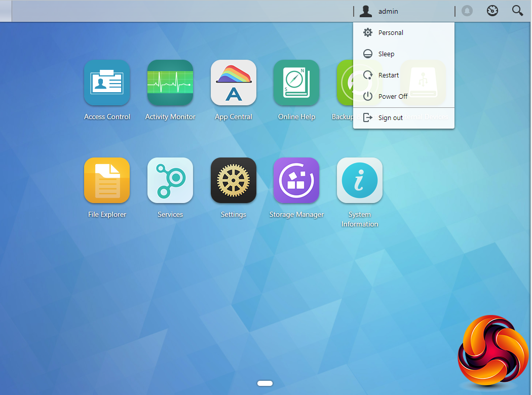
Task: Choose Power Off in the menu
Action: 404,96
